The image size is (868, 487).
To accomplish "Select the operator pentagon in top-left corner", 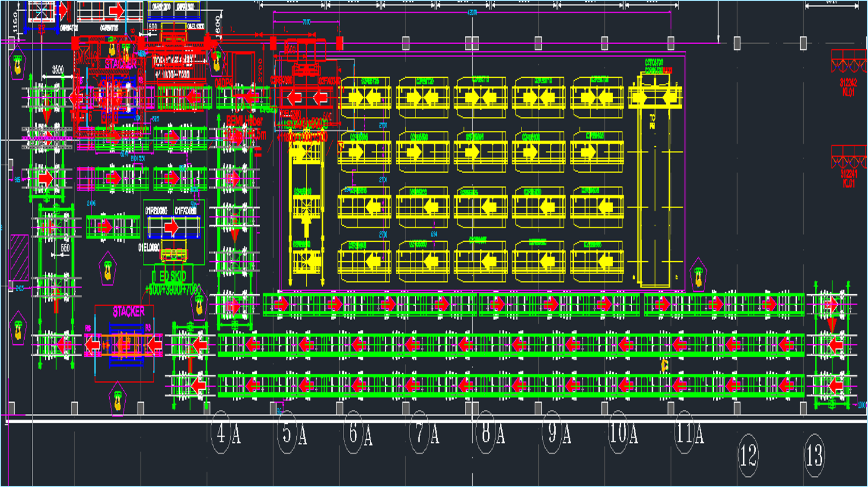I will [x=18, y=64].
